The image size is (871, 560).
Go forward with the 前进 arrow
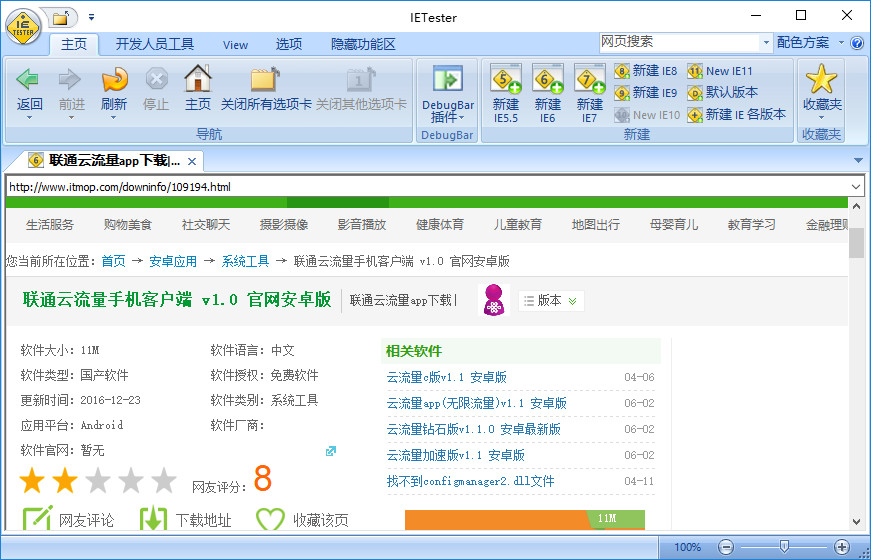70,80
